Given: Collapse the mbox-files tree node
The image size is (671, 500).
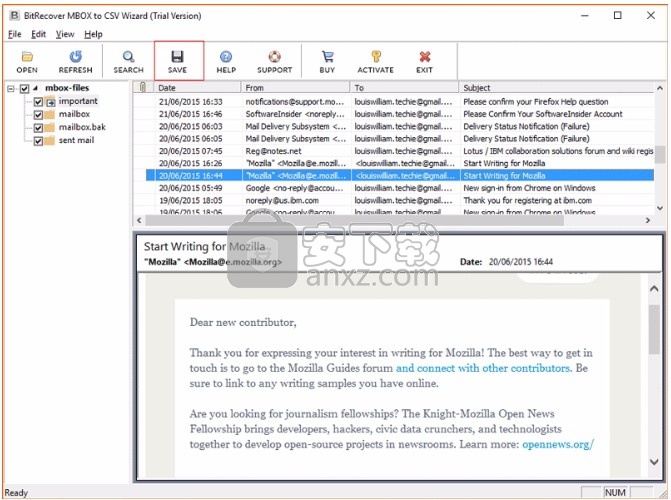Looking at the screenshot, I should tap(11, 89).
